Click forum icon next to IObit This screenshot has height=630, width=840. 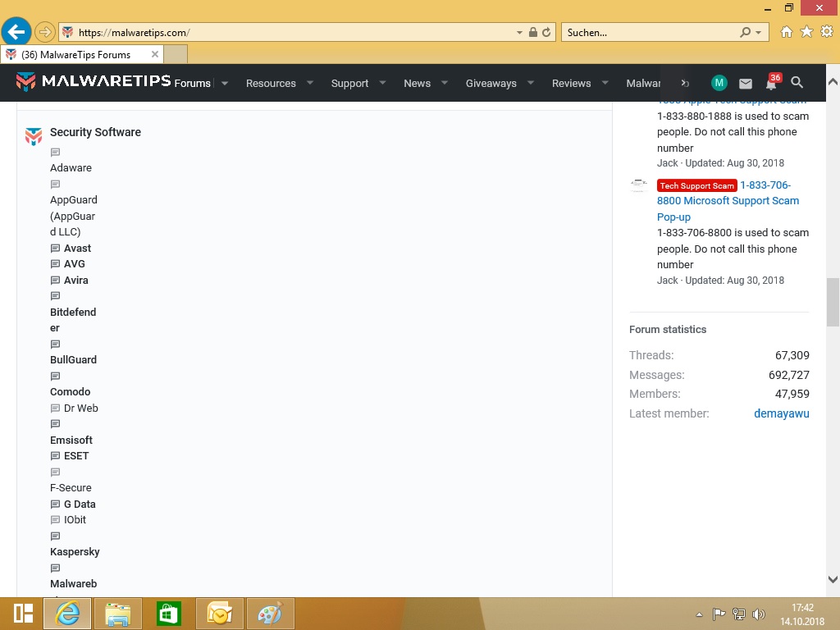(x=55, y=519)
